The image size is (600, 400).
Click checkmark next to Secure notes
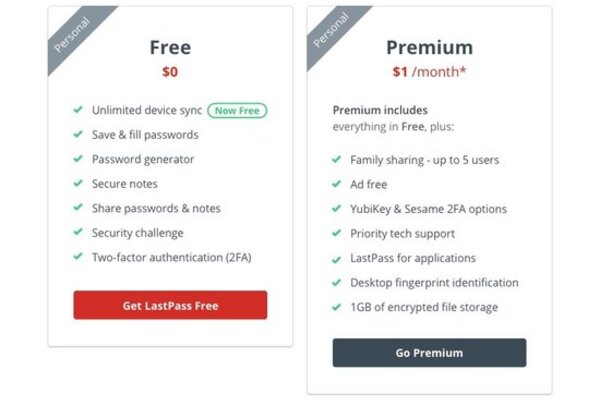(78, 183)
